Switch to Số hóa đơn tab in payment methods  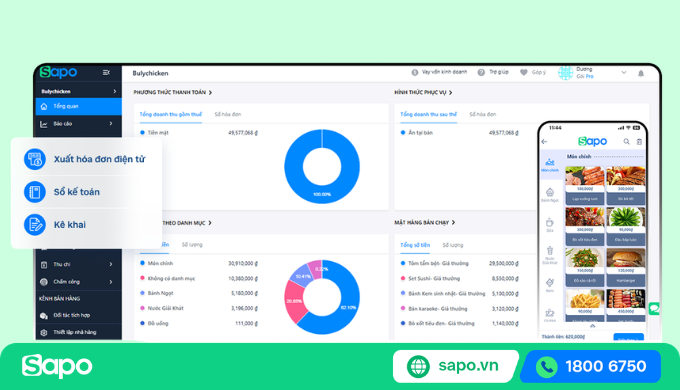228,115
